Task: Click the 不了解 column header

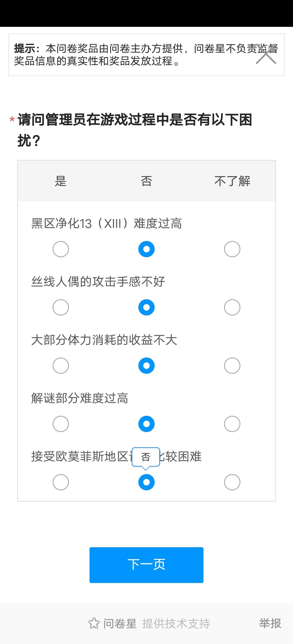Action: [x=232, y=181]
